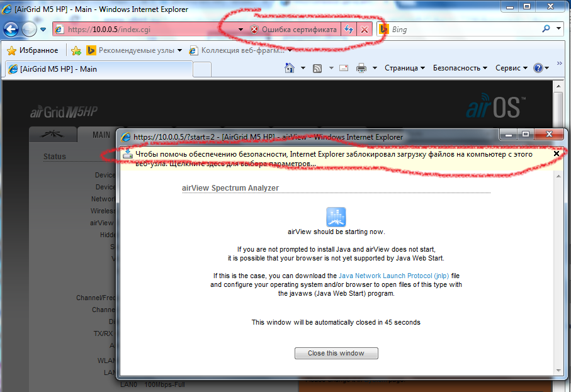Open a new blank tab
The image size is (571, 392).
point(201,69)
